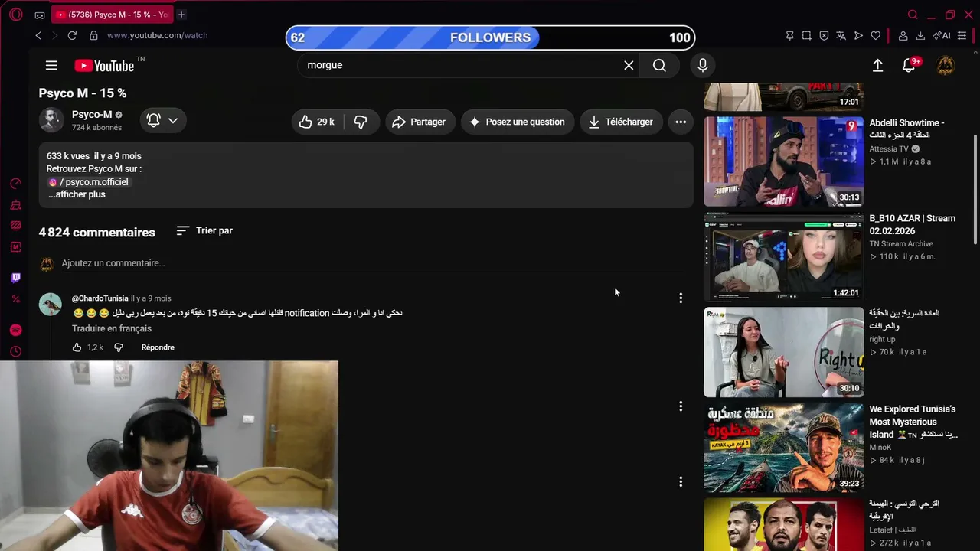This screenshot has height=551, width=980.
Task: Reload the current YouTube page
Action: [72, 35]
